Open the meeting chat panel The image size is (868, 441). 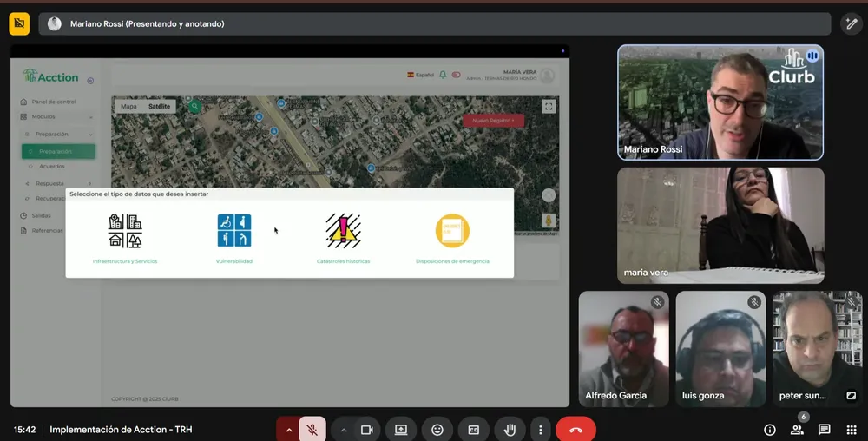825,430
